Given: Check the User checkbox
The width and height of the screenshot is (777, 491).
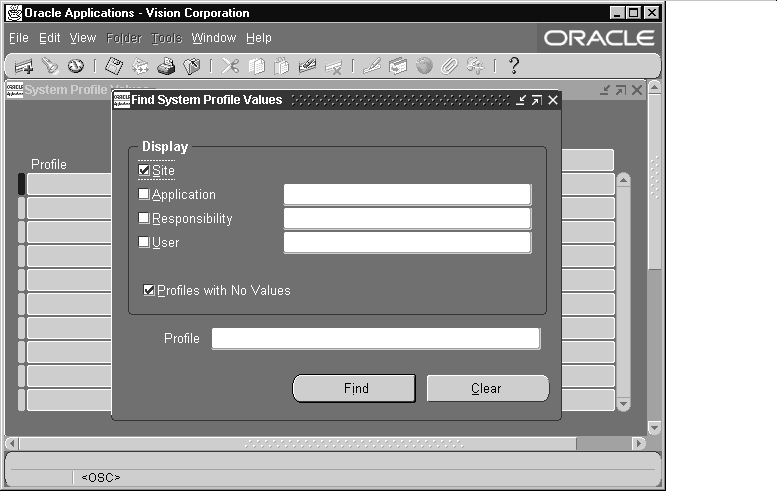Looking at the screenshot, I should (144, 242).
